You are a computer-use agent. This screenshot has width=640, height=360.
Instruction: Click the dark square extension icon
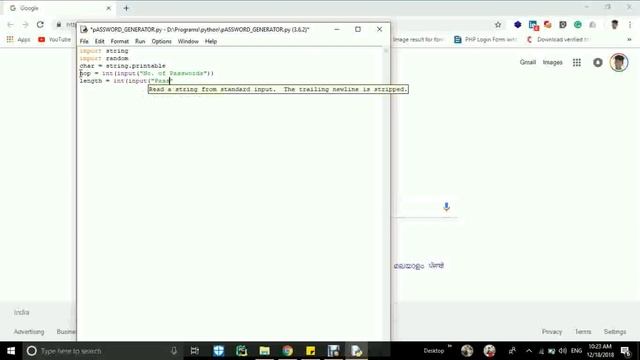pyautogui.click(x=563, y=25)
